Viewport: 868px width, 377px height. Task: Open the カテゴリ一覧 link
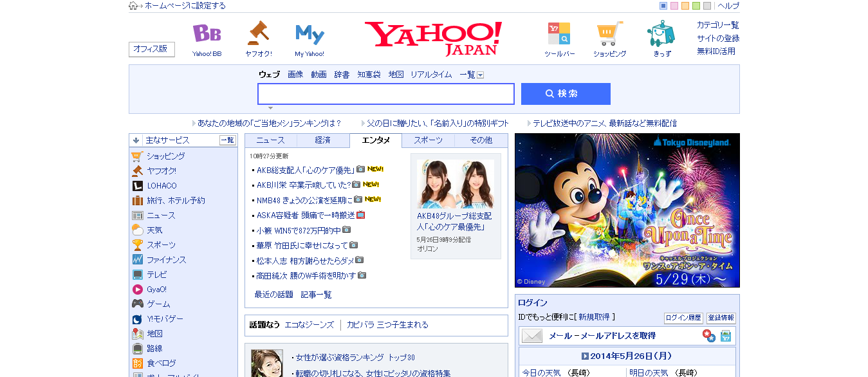click(718, 25)
